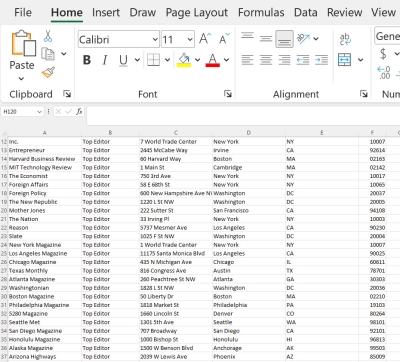Select cell Arizona Highways
This screenshot has width=400, height=362.
[45, 357]
